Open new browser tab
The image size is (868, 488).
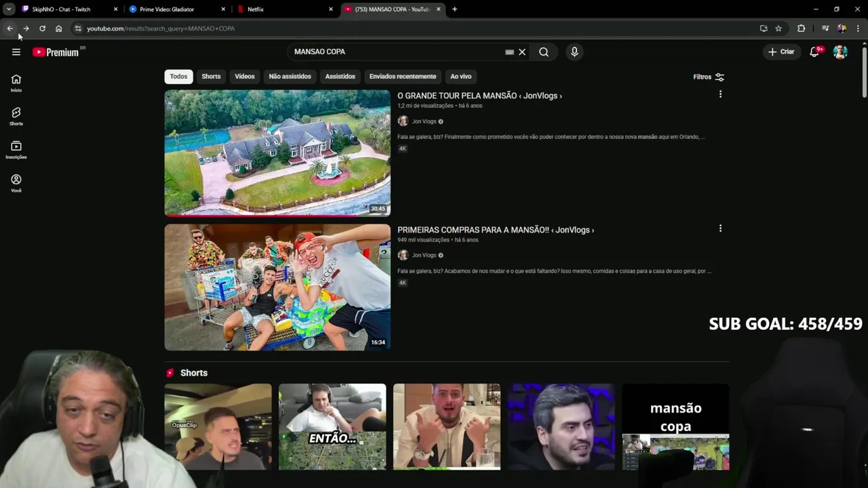pyautogui.click(x=454, y=9)
